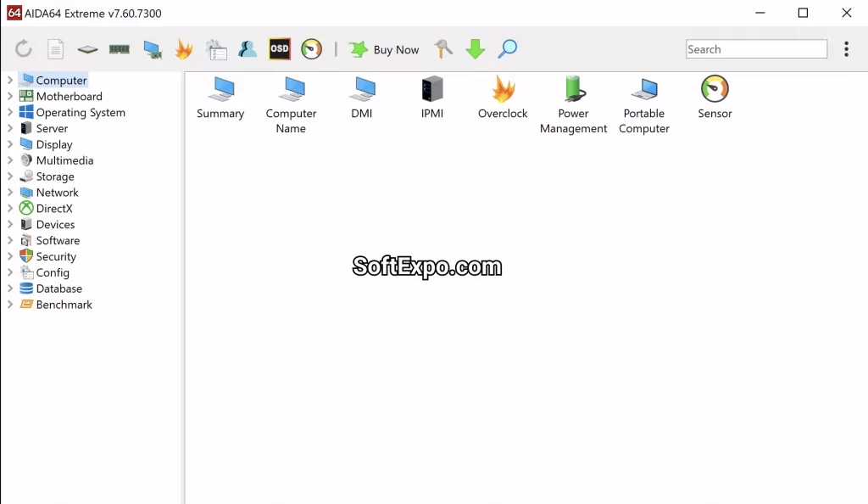Click the green download arrow icon
The height and width of the screenshot is (504, 868).
476,49
